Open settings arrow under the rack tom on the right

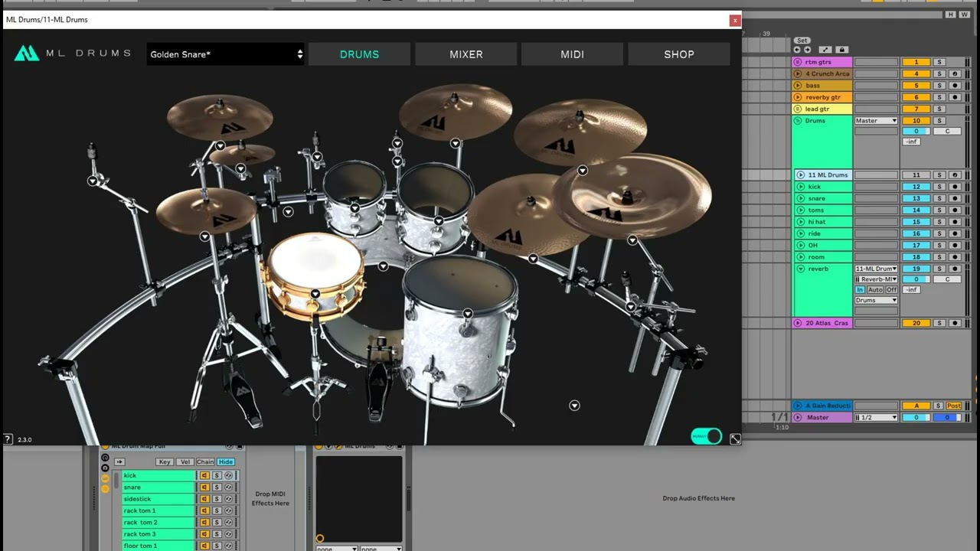coord(439,221)
